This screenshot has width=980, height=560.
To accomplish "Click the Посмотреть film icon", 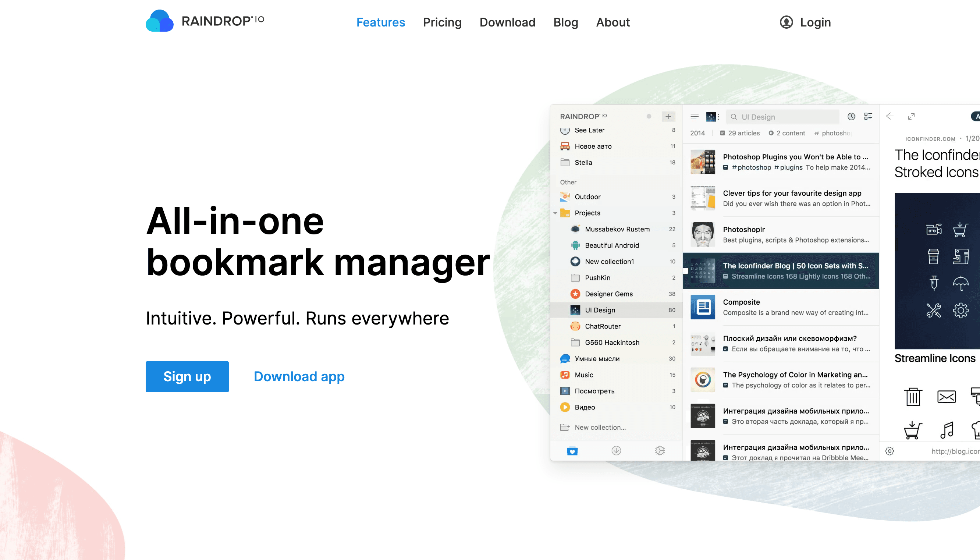I will pyautogui.click(x=565, y=391).
